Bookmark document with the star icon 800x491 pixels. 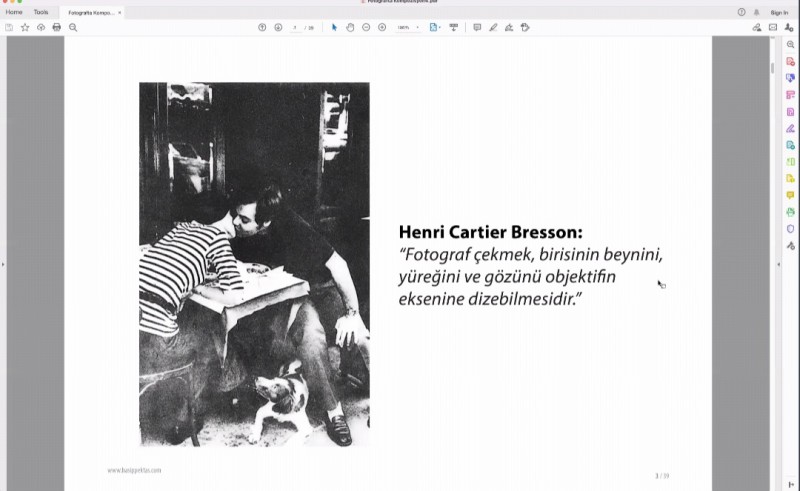25,27
